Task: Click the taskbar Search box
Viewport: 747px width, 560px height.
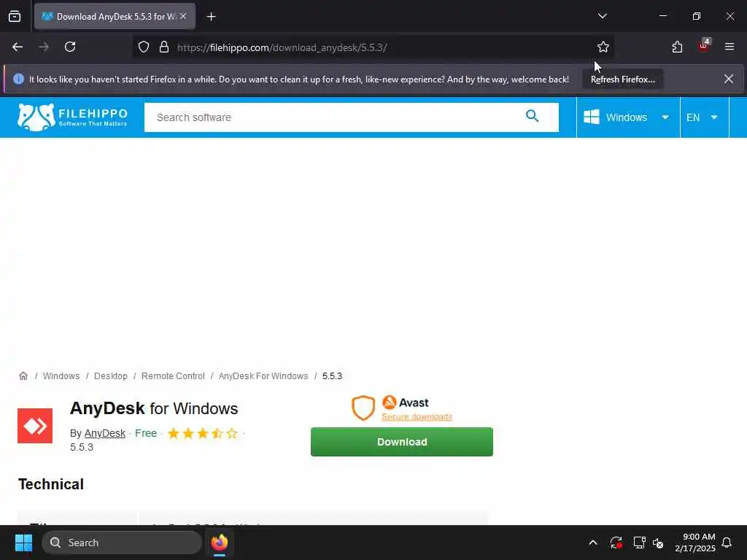Action: (122, 542)
